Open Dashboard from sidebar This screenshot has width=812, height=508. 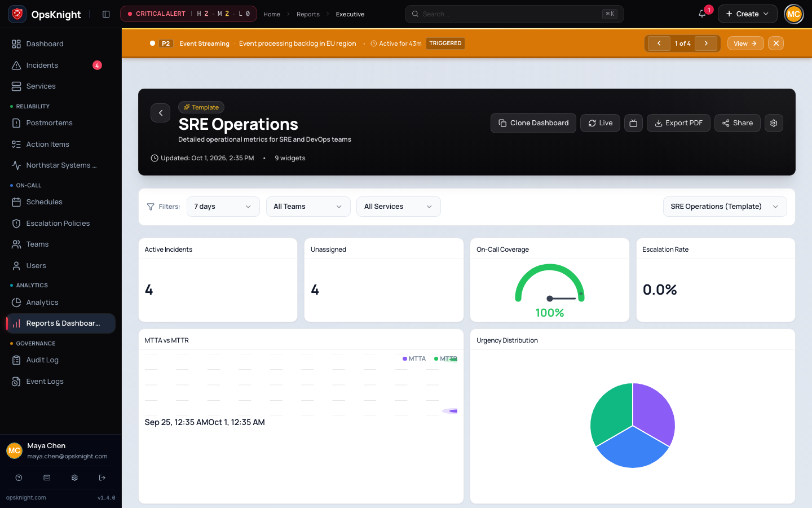(61, 44)
